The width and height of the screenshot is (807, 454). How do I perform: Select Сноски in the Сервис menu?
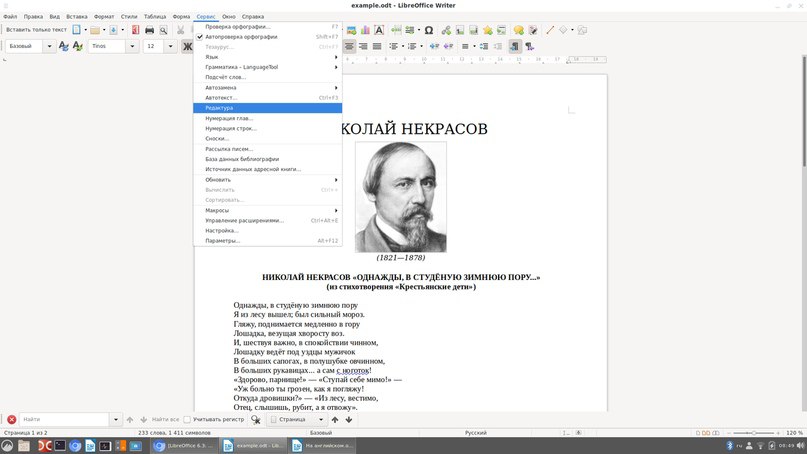pos(268,138)
